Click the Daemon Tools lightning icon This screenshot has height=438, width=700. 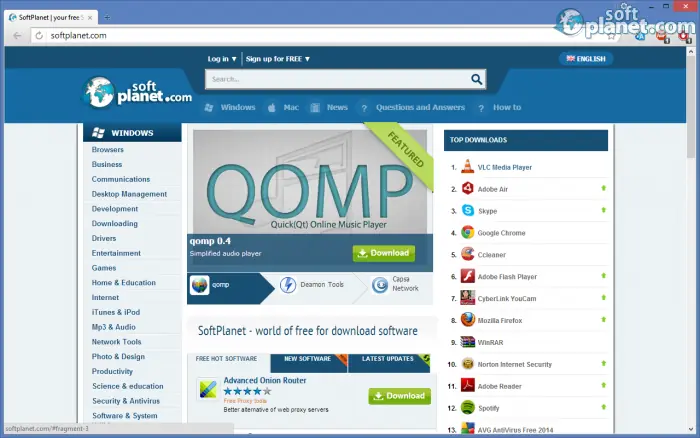pos(288,285)
